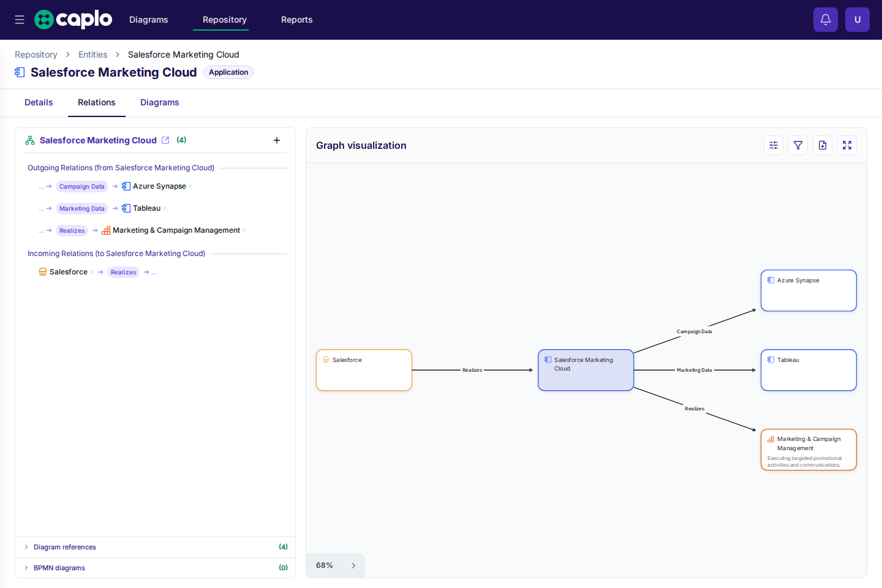Switch to the entity Diagrams tab

[160, 102]
